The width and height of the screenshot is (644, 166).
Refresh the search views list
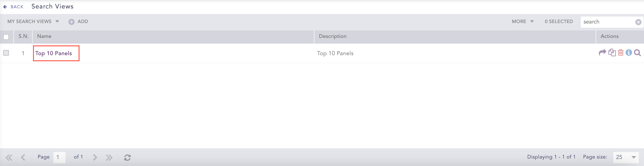[x=127, y=157]
